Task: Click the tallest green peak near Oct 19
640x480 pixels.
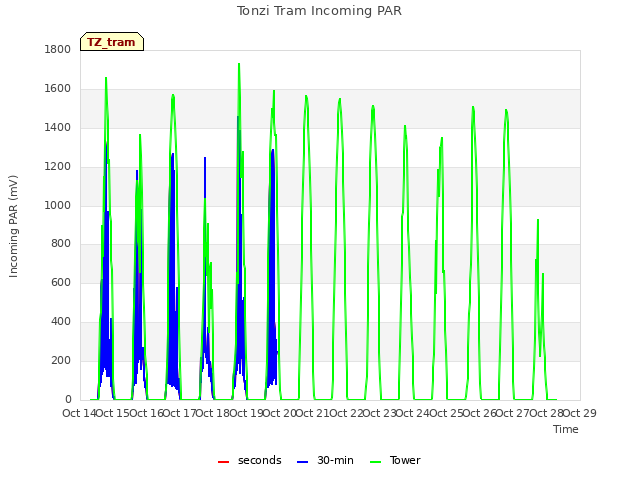Action: coord(239,64)
